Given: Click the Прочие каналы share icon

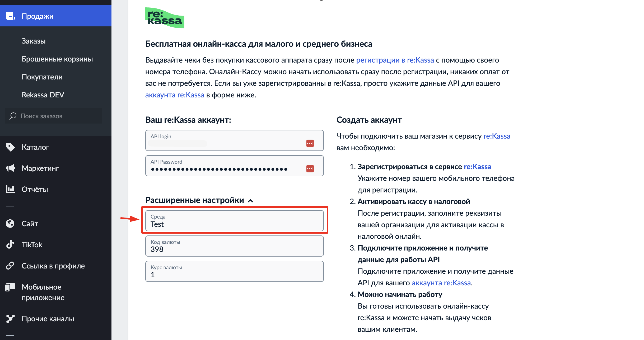Looking at the screenshot, I should 10,319.
